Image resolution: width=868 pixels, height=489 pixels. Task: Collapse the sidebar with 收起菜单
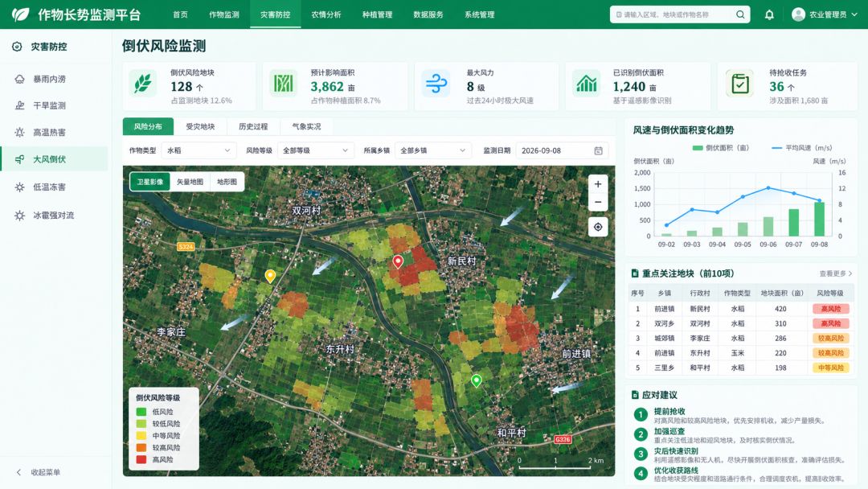(x=39, y=472)
